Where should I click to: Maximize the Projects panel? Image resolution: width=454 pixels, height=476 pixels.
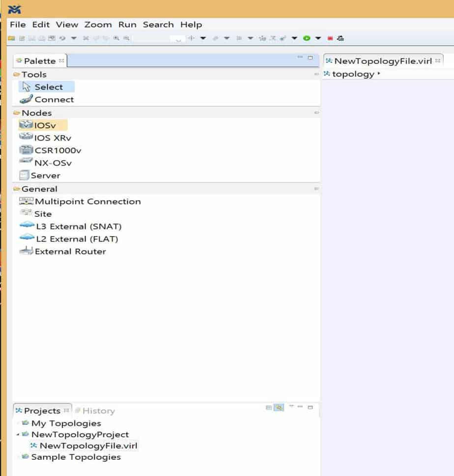310,407
